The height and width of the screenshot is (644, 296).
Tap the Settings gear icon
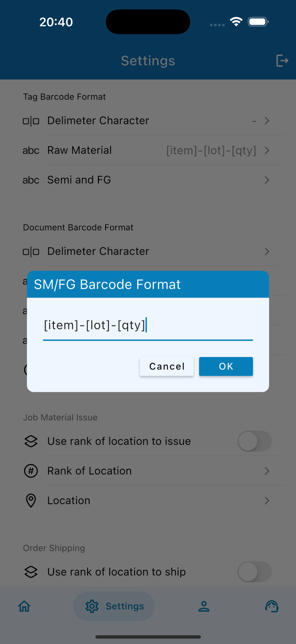coord(92,606)
